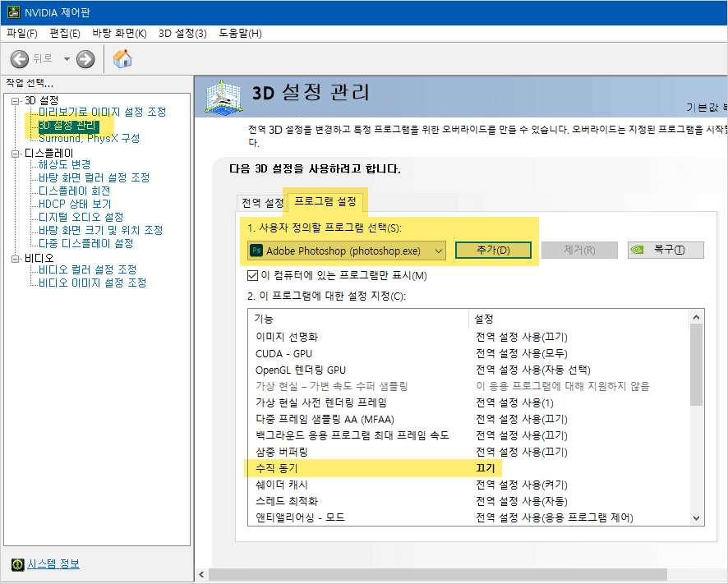Click the back arrow navigation icon
Image resolution: width=728 pixels, height=584 pixels.
point(20,59)
